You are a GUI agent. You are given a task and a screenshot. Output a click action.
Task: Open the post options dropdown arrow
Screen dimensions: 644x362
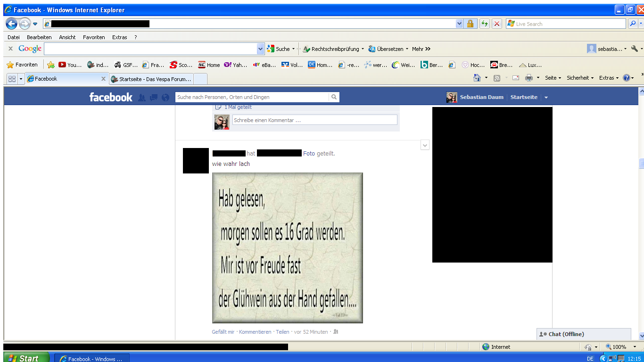(x=425, y=145)
